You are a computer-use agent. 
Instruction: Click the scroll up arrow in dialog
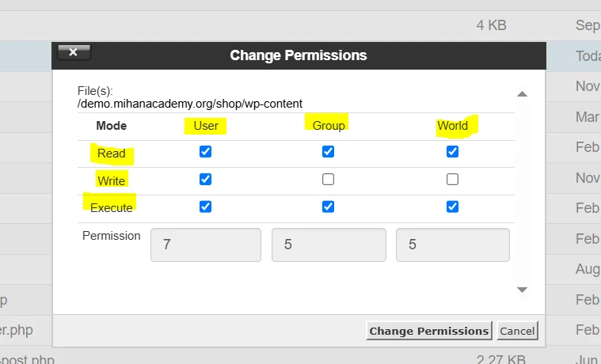[x=522, y=94]
